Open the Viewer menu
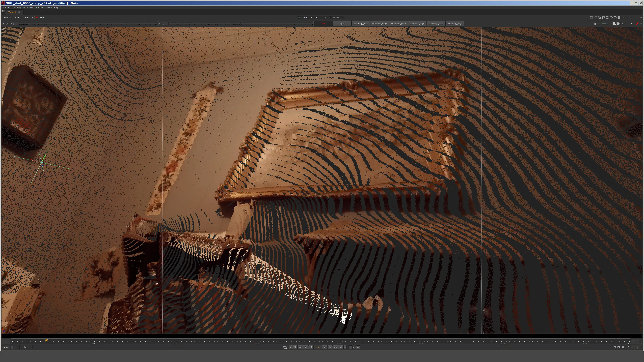 [30, 8]
